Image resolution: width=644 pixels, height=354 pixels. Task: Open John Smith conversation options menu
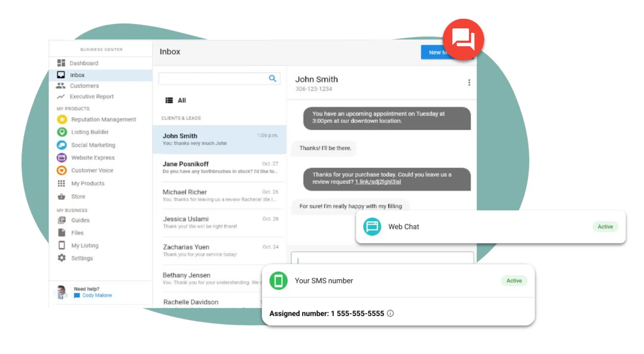pos(469,83)
